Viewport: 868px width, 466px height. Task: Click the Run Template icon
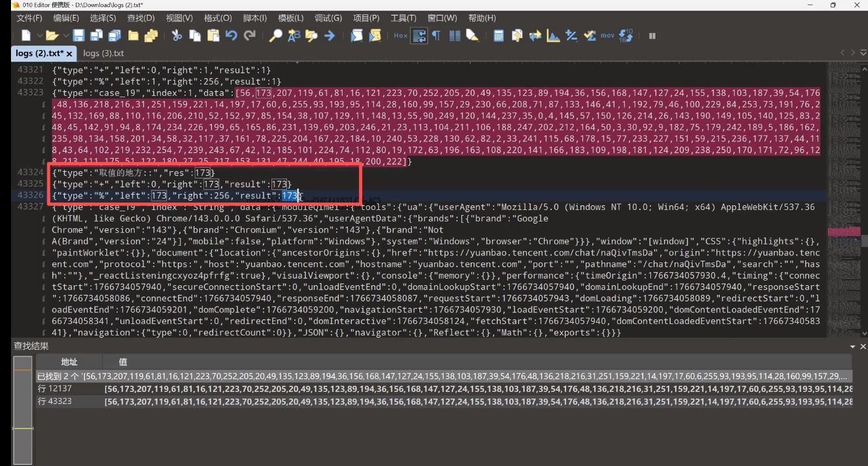click(x=374, y=36)
